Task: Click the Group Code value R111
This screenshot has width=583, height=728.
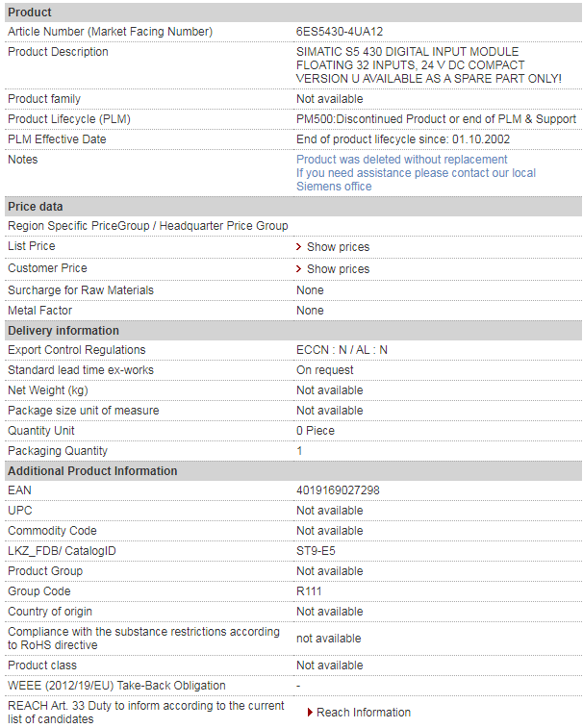Action: tap(309, 591)
